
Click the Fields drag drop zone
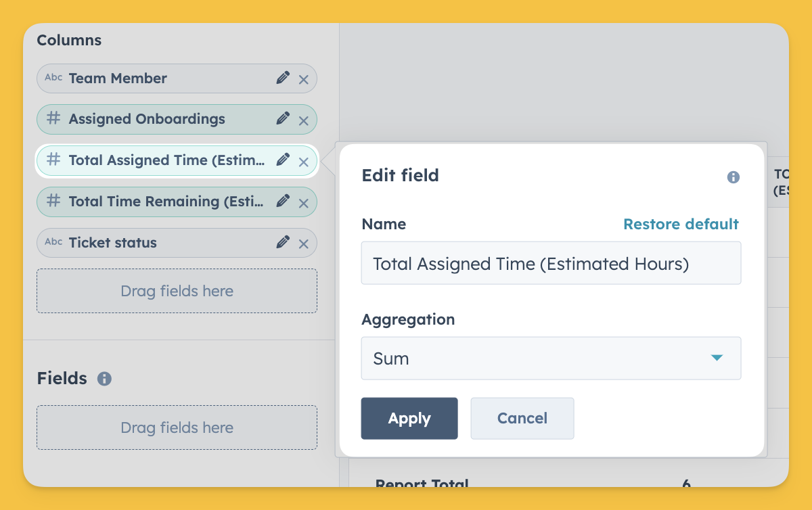click(177, 427)
